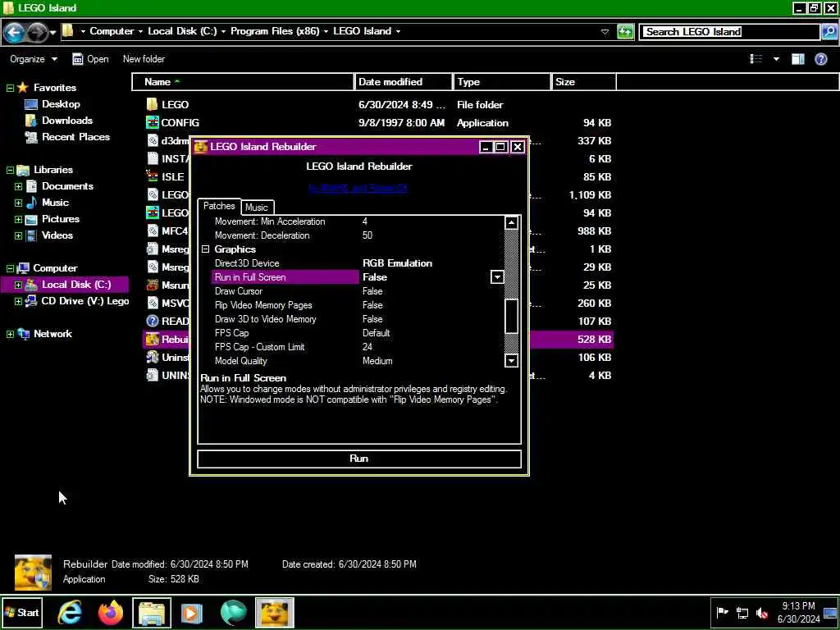Click the Rebuilder list scrollbar thumb

click(511, 316)
